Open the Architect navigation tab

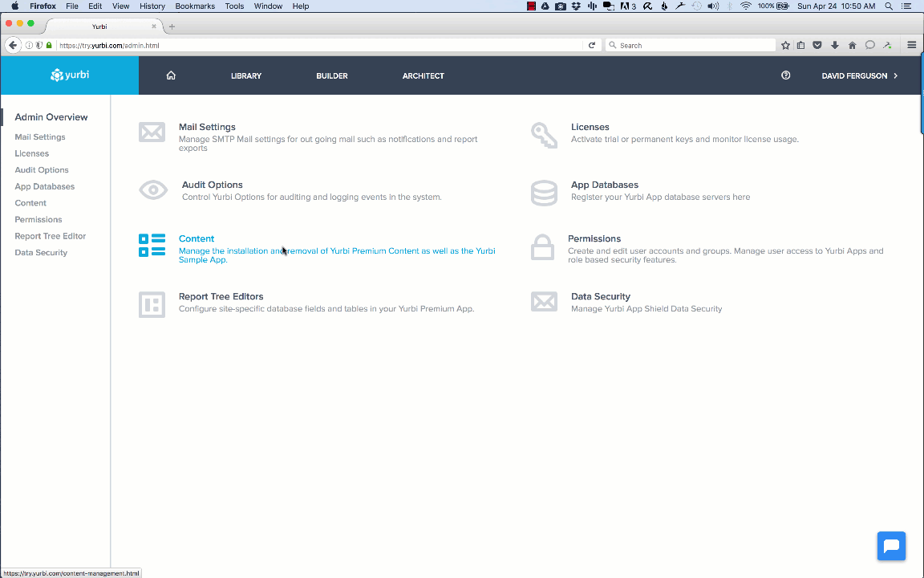pos(423,75)
